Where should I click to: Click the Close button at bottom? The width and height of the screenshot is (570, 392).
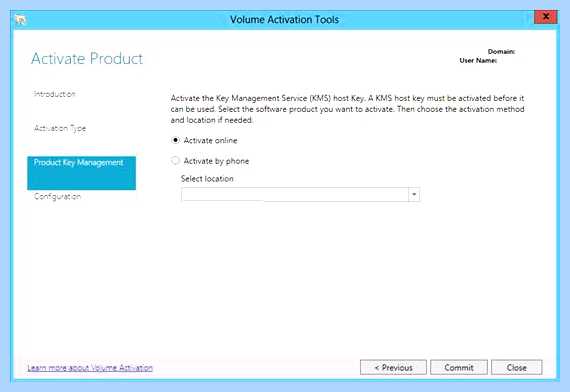tap(517, 367)
